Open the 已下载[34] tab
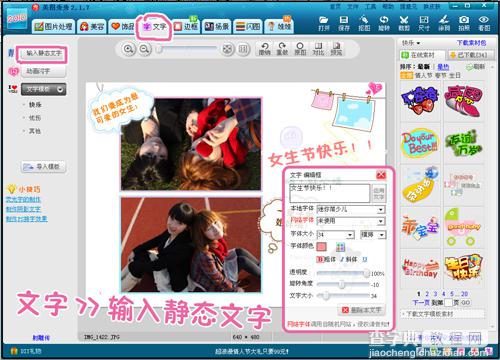 click(x=470, y=55)
